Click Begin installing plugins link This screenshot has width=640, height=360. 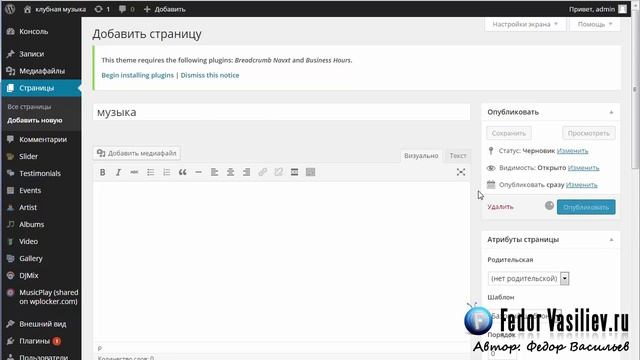[138, 75]
